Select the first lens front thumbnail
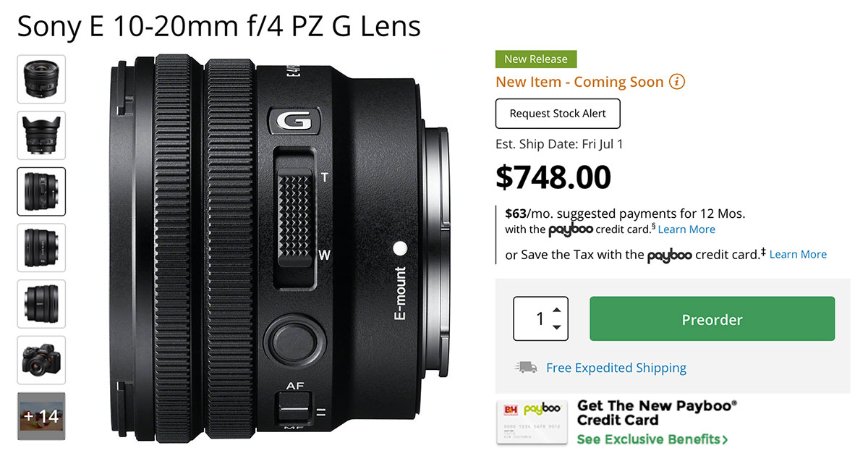Image resolution: width=868 pixels, height=456 pixels. coord(41,79)
